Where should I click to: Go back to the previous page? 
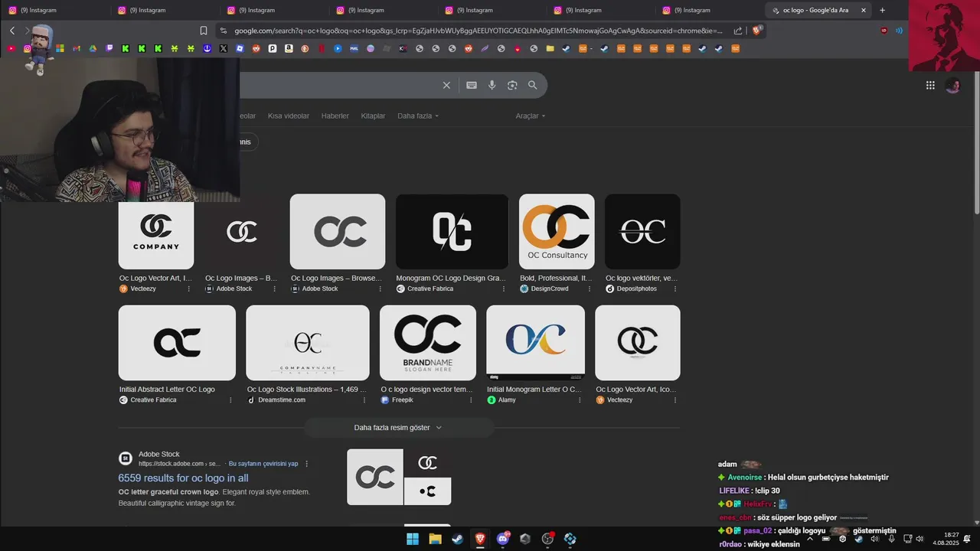tap(12, 31)
